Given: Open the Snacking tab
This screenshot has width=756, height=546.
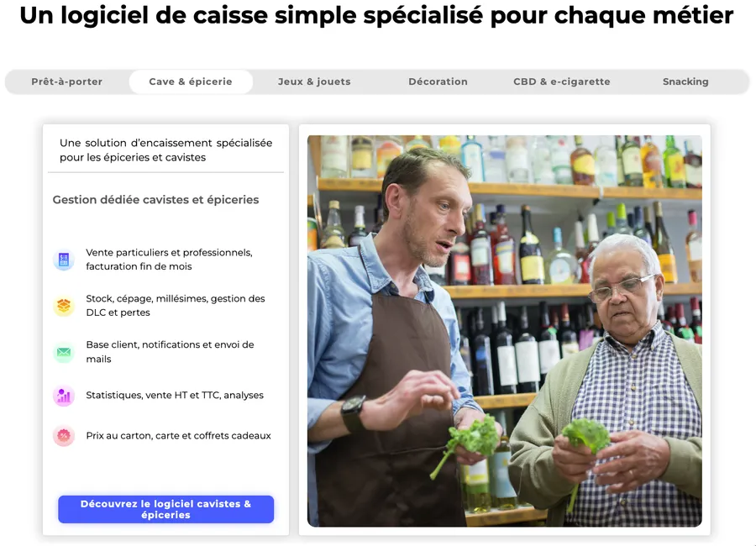Looking at the screenshot, I should (x=685, y=81).
